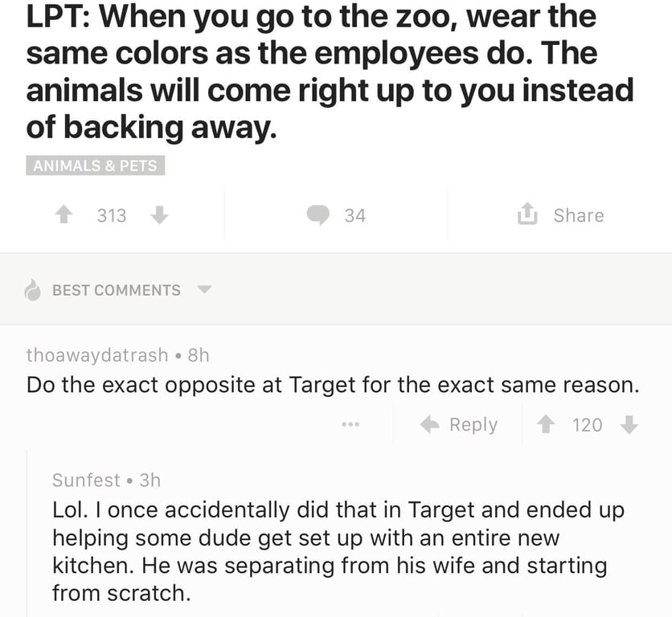Tap the 8h timestamp on the comment

[197, 355]
